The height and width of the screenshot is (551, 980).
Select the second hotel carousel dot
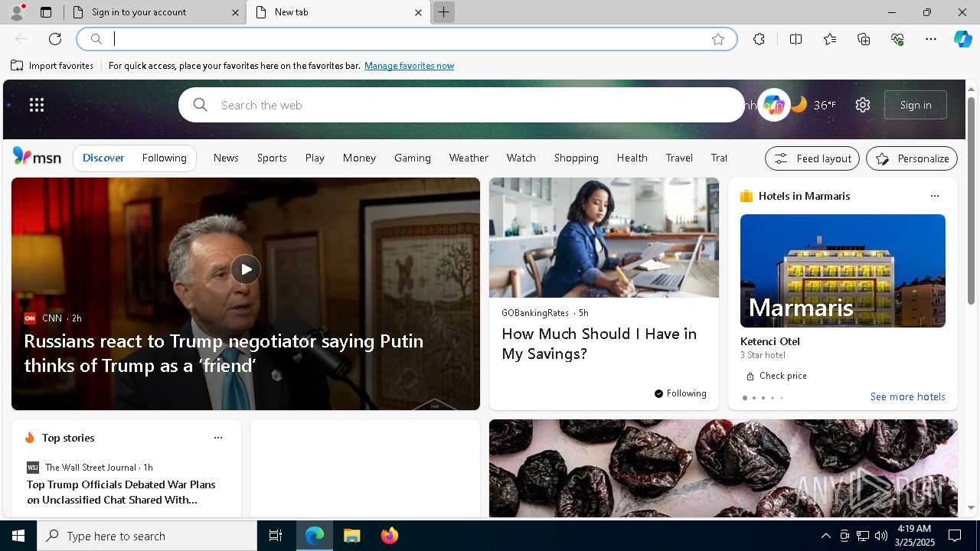point(753,398)
